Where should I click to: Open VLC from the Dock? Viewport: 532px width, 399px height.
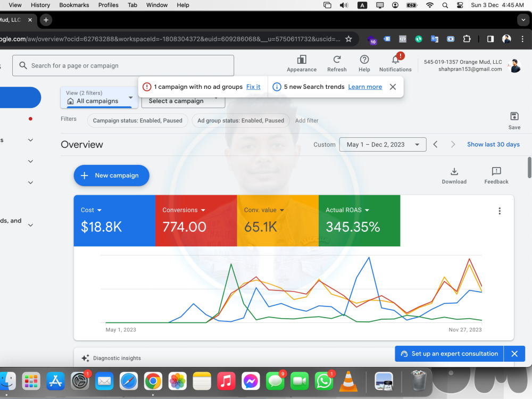(348, 381)
